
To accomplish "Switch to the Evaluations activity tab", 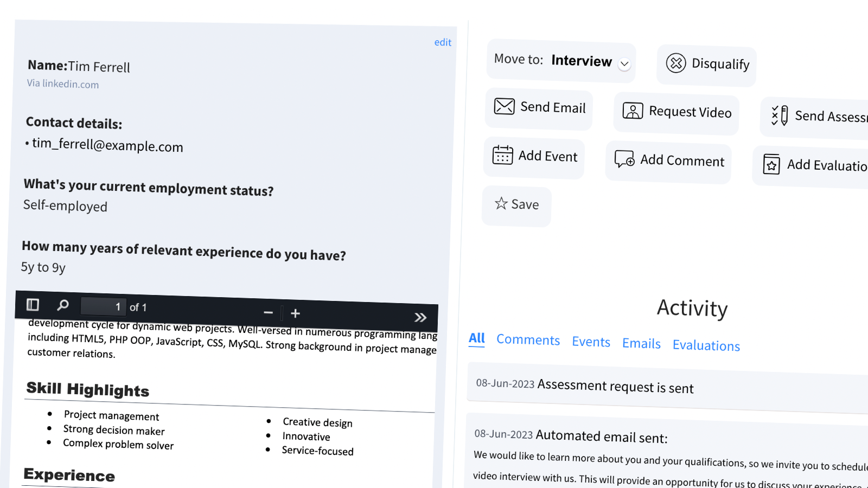I will click(706, 345).
